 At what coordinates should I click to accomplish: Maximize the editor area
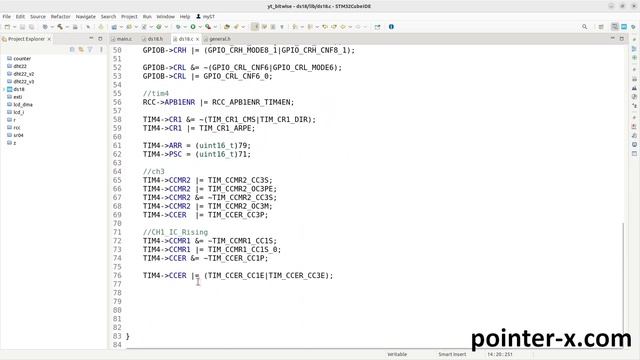pyautogui.click(x=622, y=39)
